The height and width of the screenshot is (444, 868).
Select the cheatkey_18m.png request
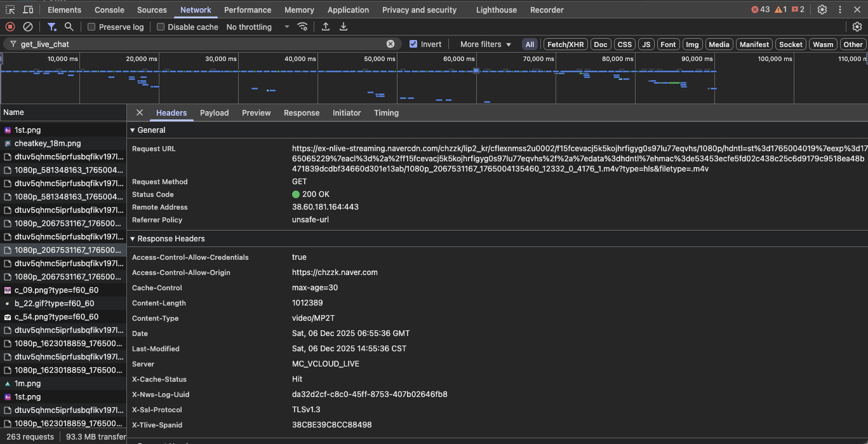[x=63, y=144]
